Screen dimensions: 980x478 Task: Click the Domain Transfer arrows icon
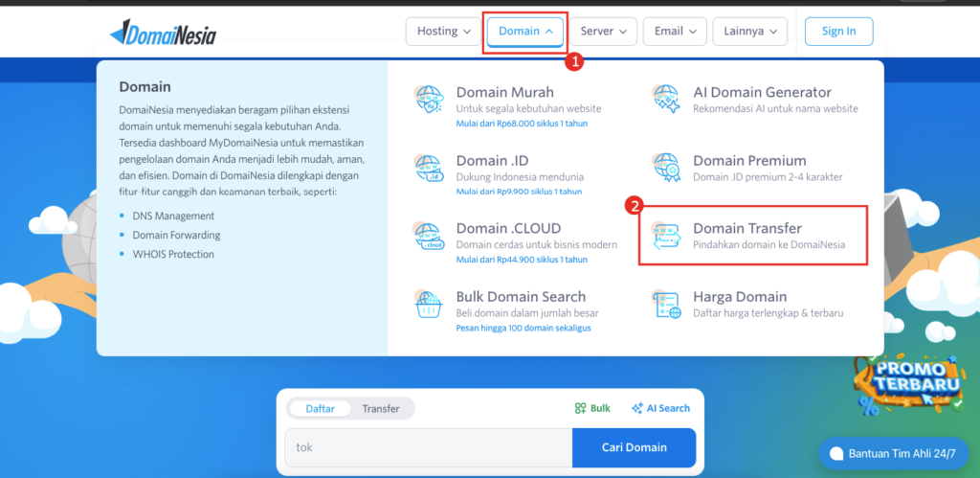point(666,237)
